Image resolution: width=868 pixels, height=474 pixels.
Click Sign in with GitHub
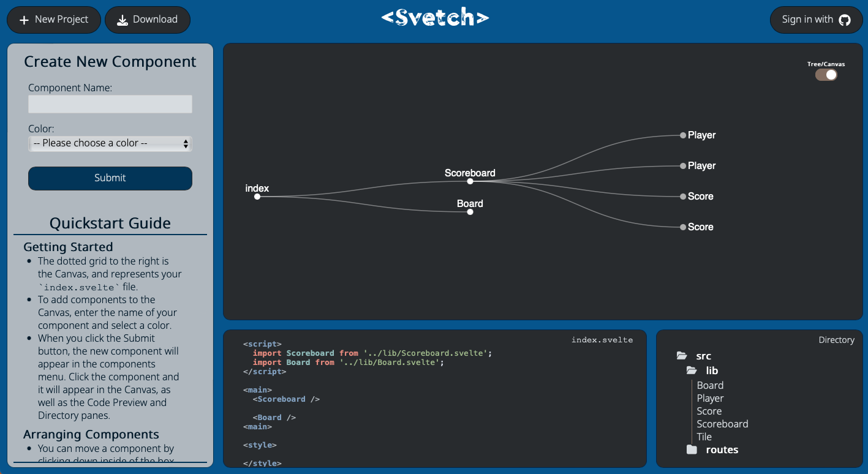tap(816, 20)
